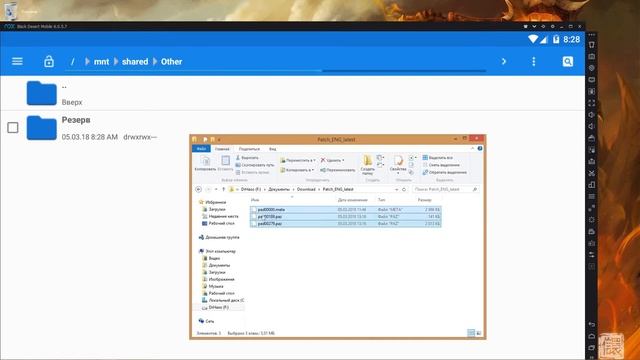Switch to Главная tab in Explorer ribbon
The width and height of the screenshot is (640, 360).
coord(222,149)
